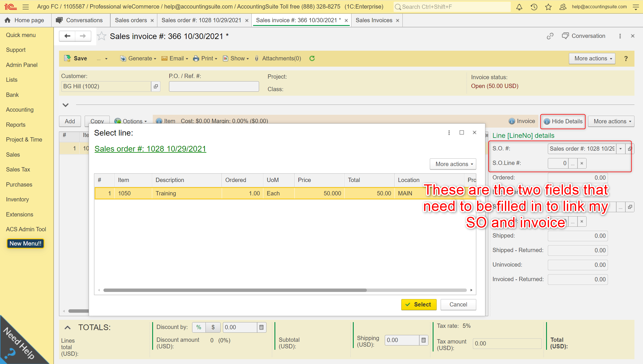Open the Select line dialog kebab menu
The width and height of the screenshot is (643, 364).
click(x=449, y=133)
